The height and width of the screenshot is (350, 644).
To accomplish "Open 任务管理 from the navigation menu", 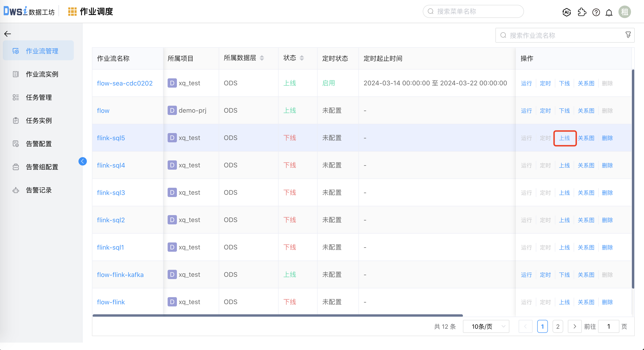I will [39, 98].
